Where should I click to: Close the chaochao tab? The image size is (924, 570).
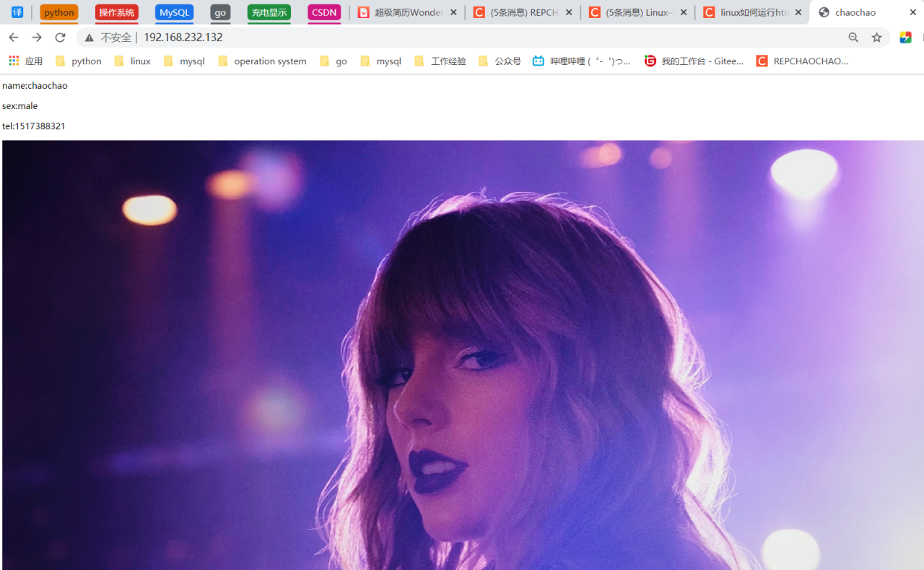[x=912, y=12]
